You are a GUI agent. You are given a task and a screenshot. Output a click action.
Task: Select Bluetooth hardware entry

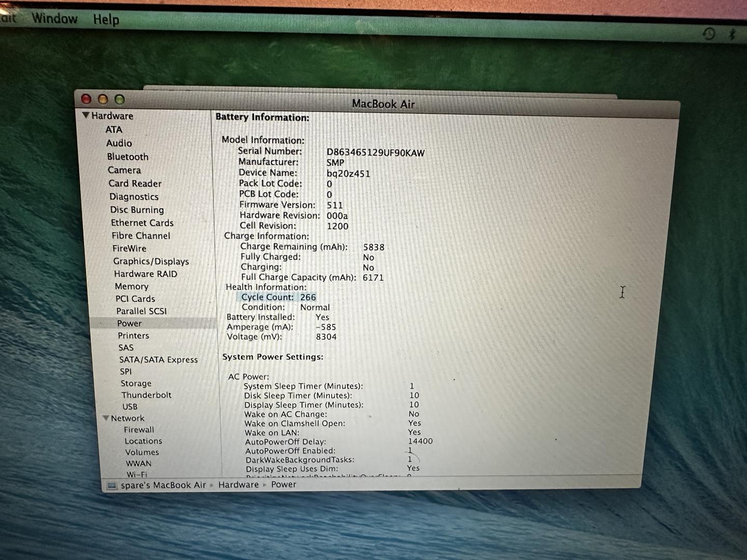[128, 157]
